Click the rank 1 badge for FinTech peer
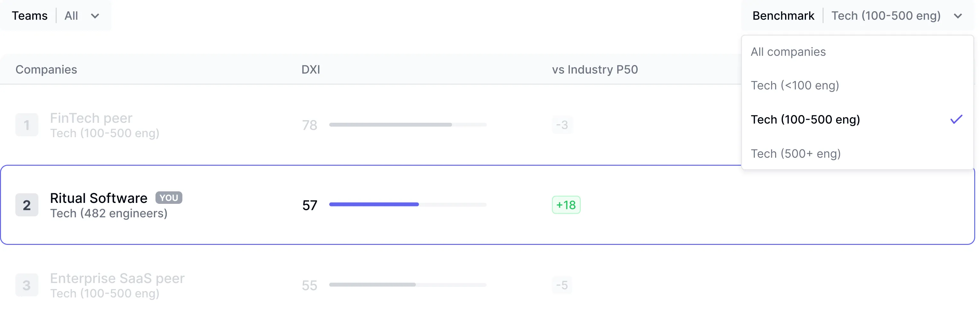980x325 pixels. 27,125
